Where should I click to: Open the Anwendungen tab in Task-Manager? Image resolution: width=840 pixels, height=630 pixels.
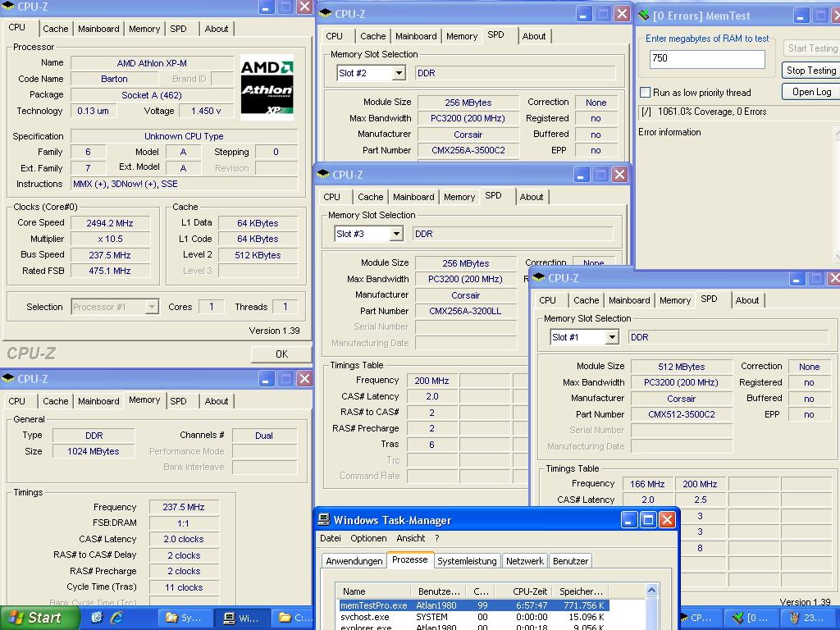point(354,561)
